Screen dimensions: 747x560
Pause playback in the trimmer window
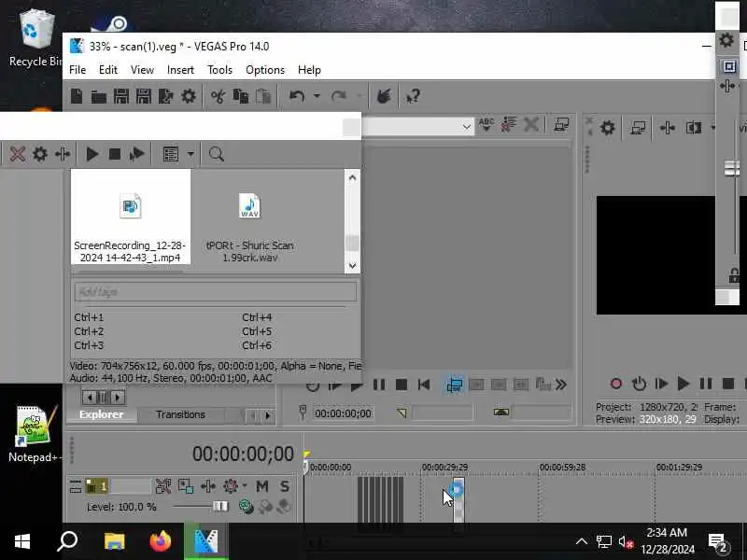pos(379,385)
